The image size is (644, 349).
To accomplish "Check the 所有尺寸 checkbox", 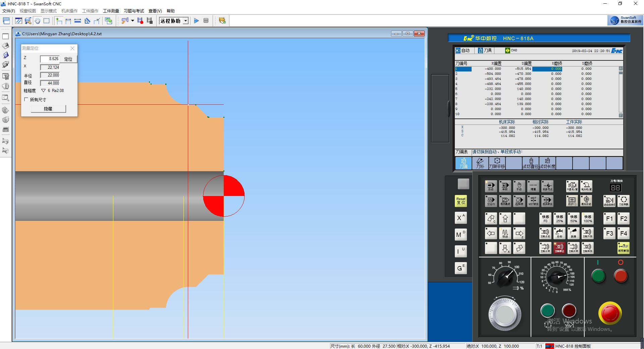I will [26, 100].
